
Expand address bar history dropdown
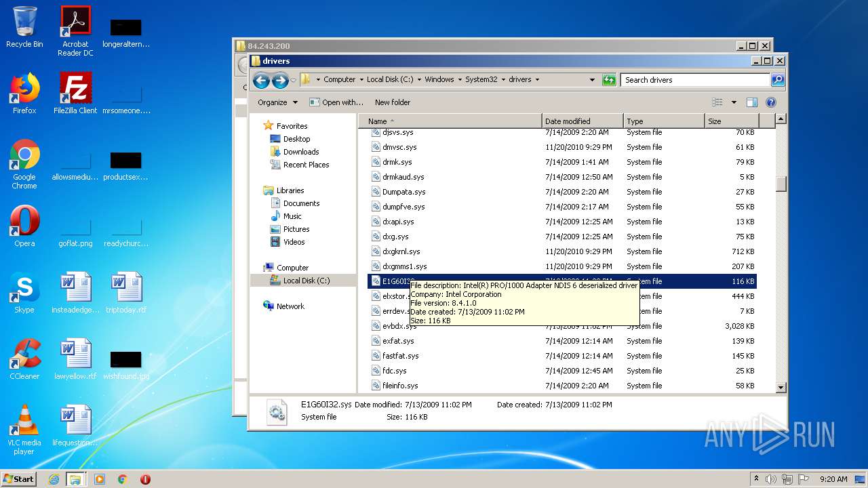pos(592,79)
